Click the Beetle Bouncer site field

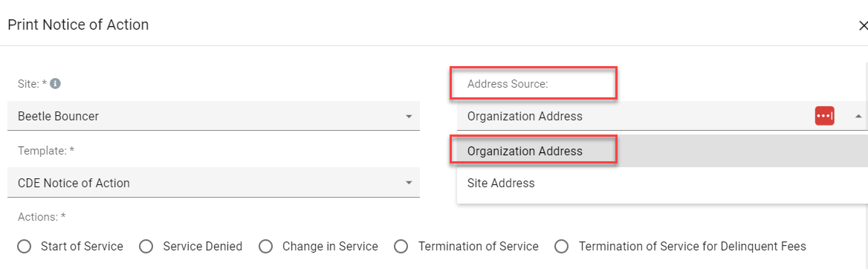pos(214,116)
